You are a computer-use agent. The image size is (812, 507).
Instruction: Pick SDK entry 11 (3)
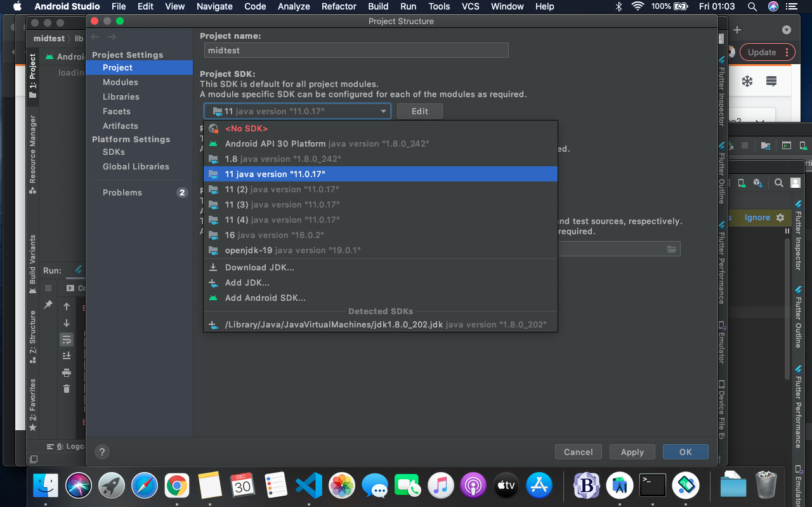(x=380, y=204)
